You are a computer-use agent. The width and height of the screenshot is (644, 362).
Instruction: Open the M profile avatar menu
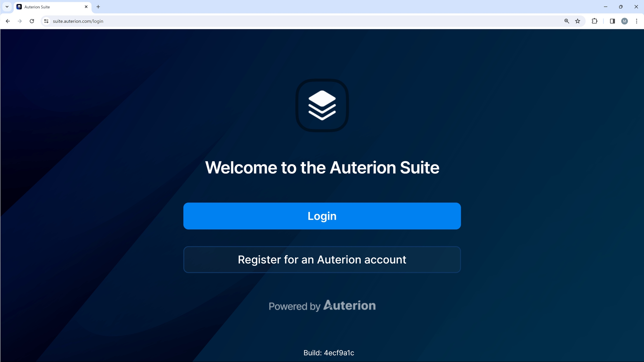coord(624,21)
